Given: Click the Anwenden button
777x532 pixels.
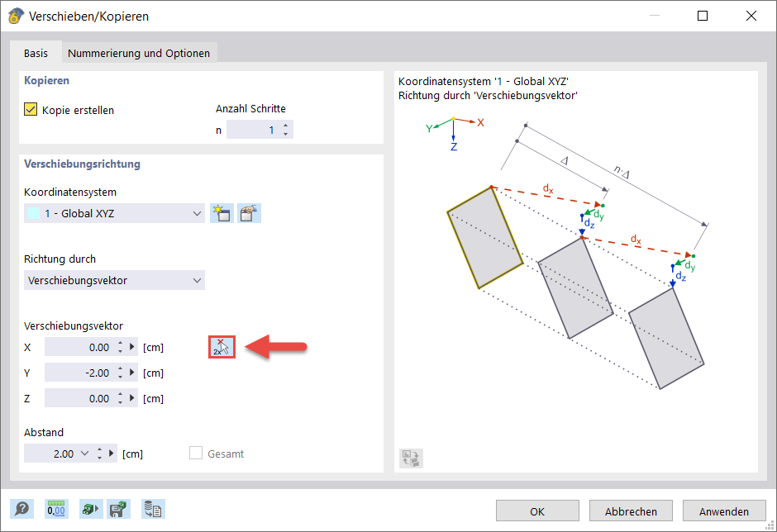Looking at the screenshot, I should click(x=724, y=511).
